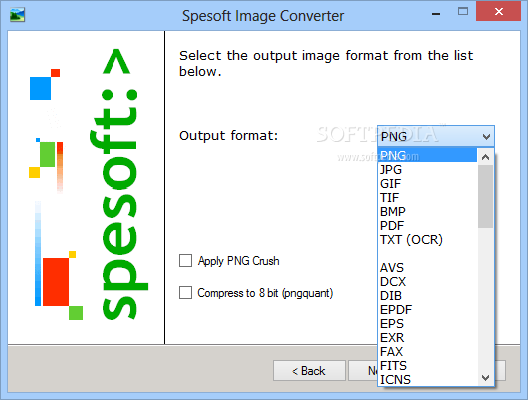This screenshot has height=400, width=528.
Task: Choose EPS from the list
Action: [x=428, y=324]
